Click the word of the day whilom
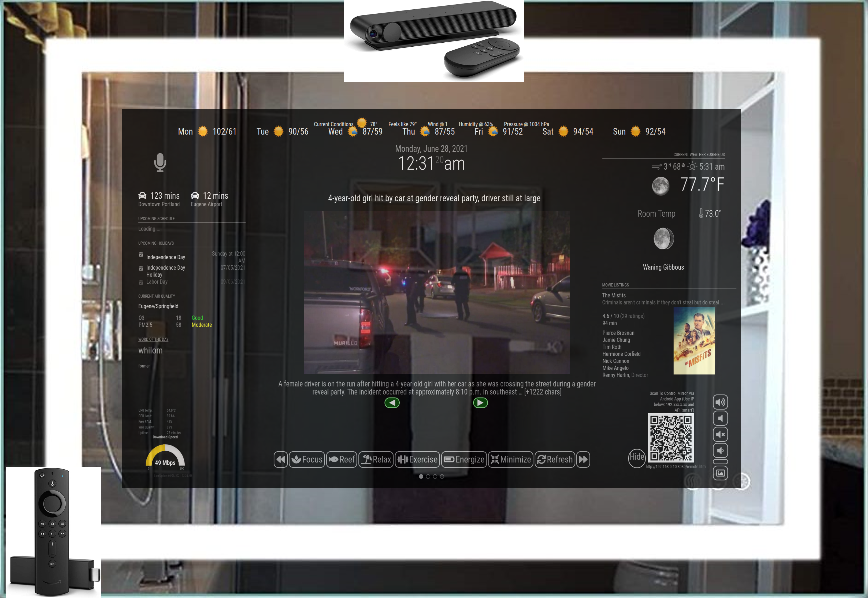 (150, 350)
